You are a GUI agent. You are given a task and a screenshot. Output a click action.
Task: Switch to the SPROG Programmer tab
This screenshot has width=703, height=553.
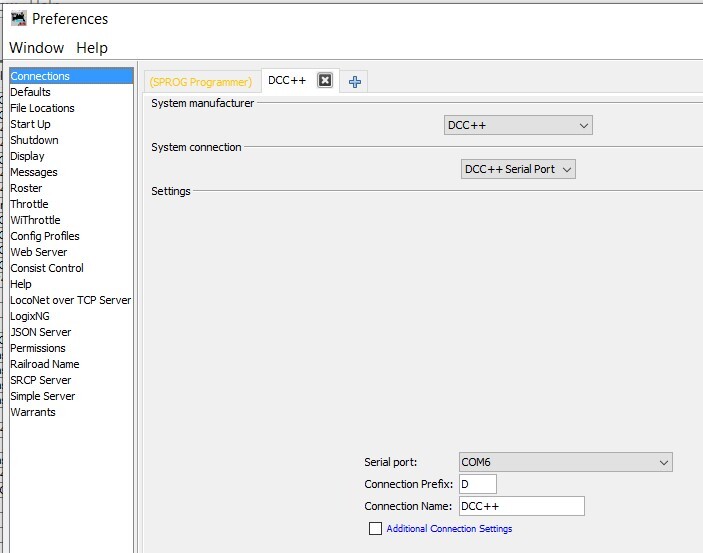point(201,82)
